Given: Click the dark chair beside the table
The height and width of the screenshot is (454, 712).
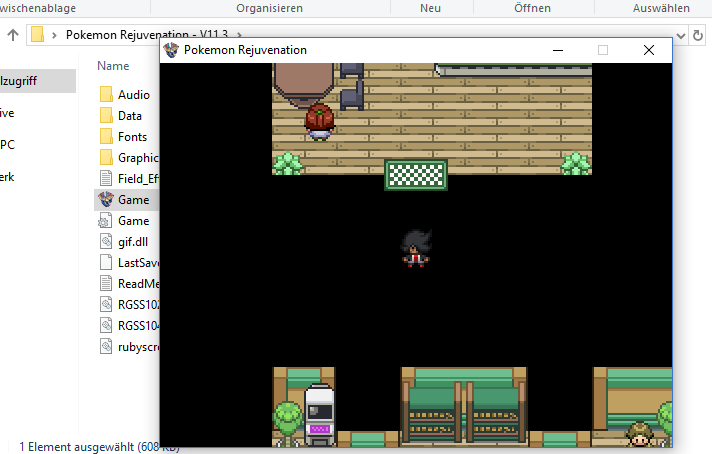Looking at the screenshot, I should coord(352,94).
